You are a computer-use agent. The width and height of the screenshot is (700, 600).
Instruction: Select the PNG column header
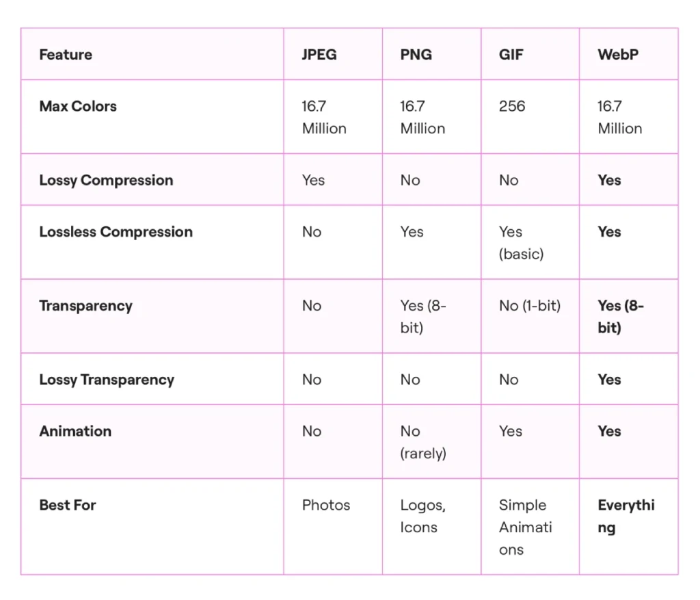(x=416, y=55)
